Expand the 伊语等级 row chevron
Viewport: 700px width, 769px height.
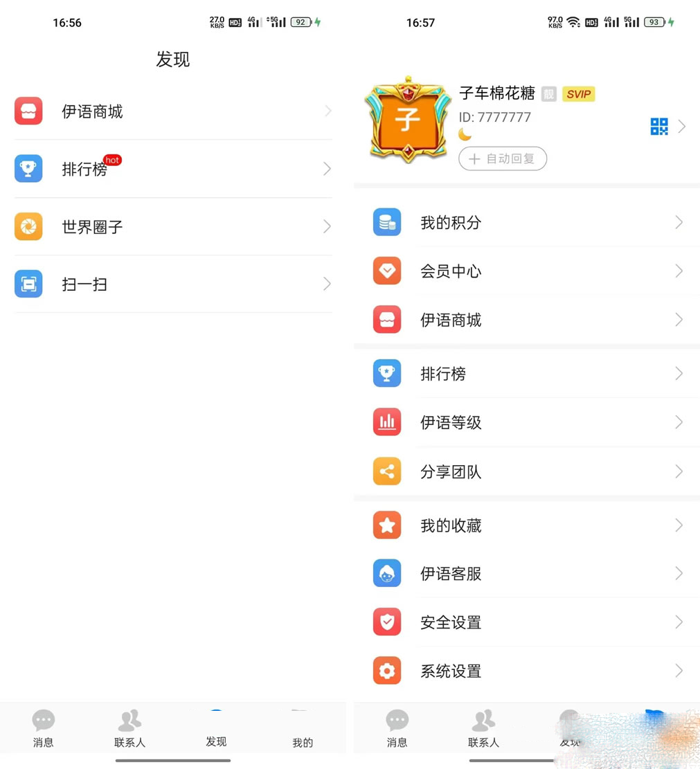(x=679, y=422)
